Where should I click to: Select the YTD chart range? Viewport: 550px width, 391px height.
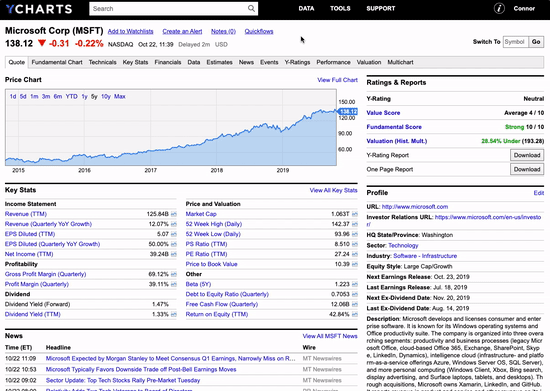pyautogui.click(x=72, y=96)
